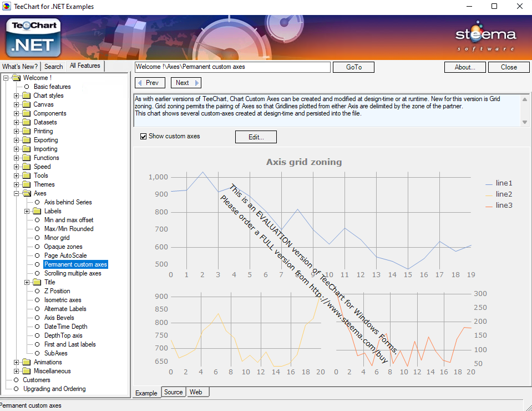The image size is (532, 411).
Task: Switch to the Search tab
Action: pos(54,67)
